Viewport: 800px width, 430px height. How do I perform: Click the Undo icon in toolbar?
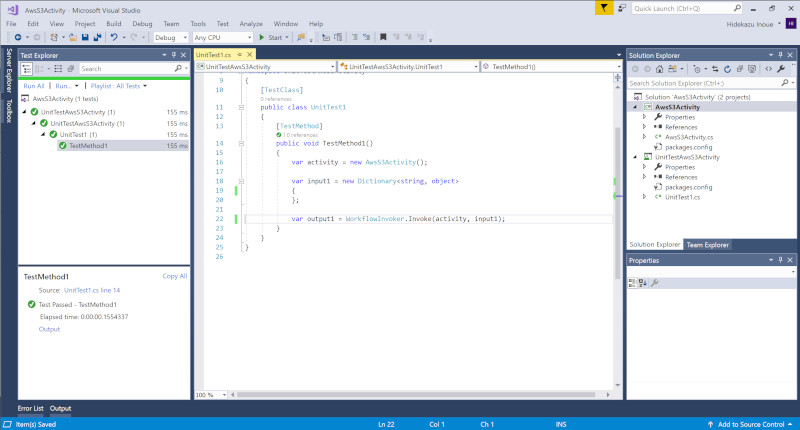tap(115, 37)
